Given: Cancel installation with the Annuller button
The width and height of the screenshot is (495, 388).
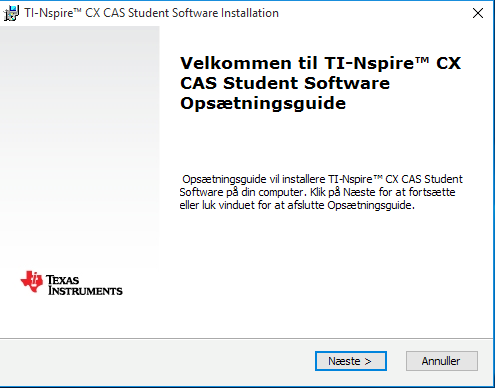Looking at the screenshot, I should click(x=442, y=361).
